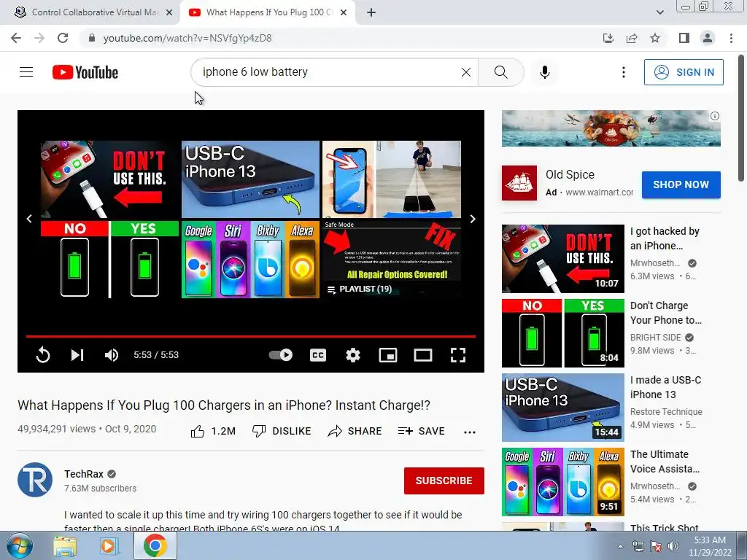Subscribe to TechRax
This screenshot has height=560, width=747.
click(444, 481)
